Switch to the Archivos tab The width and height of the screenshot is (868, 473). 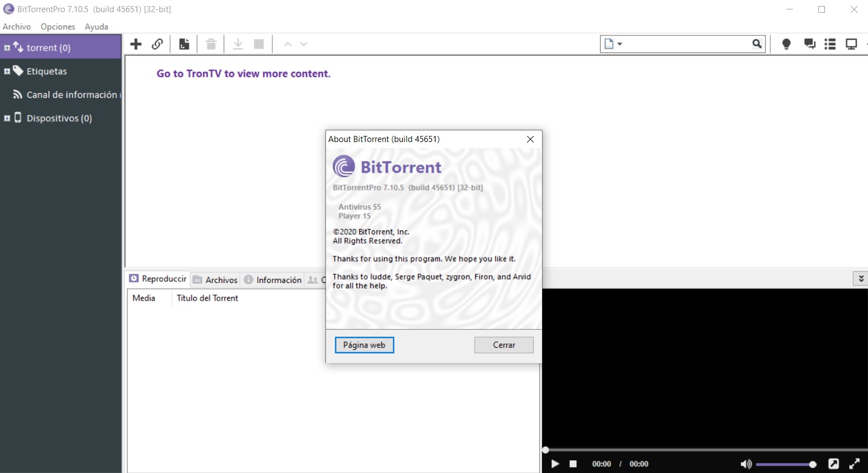(x=215, y=280)
